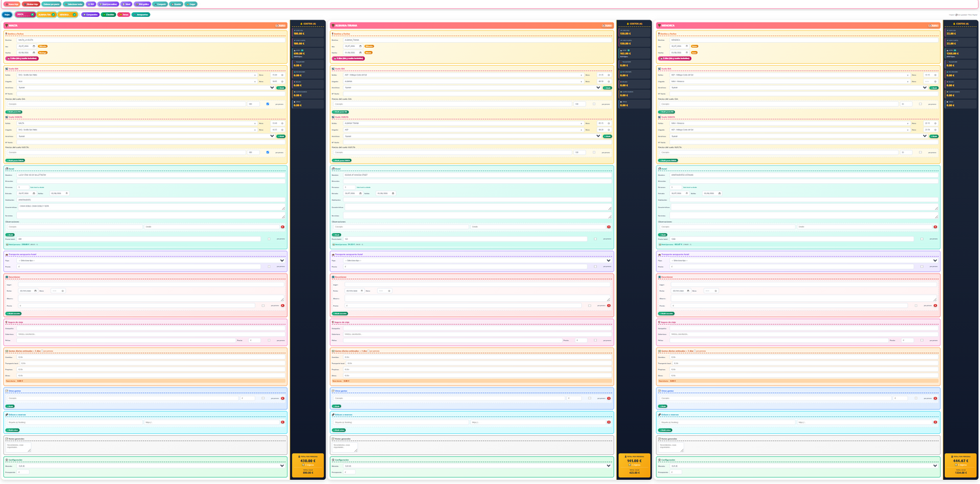Click the PDF export button in top toolbar
This screenshot has height=484, width=980.
pos(91,4)
